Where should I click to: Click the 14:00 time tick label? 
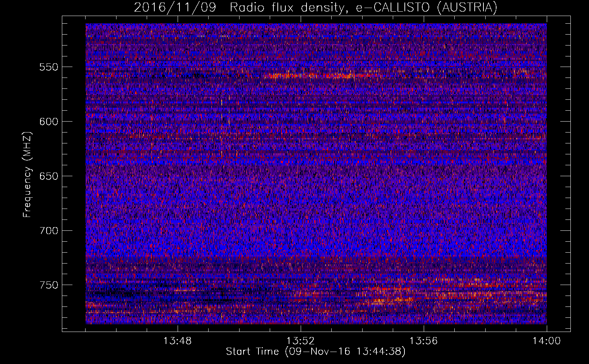(x=546, y=341)
